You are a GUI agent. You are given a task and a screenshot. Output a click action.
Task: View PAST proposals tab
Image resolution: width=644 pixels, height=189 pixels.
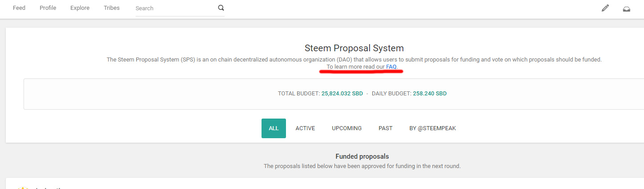[x=386, y=128]
